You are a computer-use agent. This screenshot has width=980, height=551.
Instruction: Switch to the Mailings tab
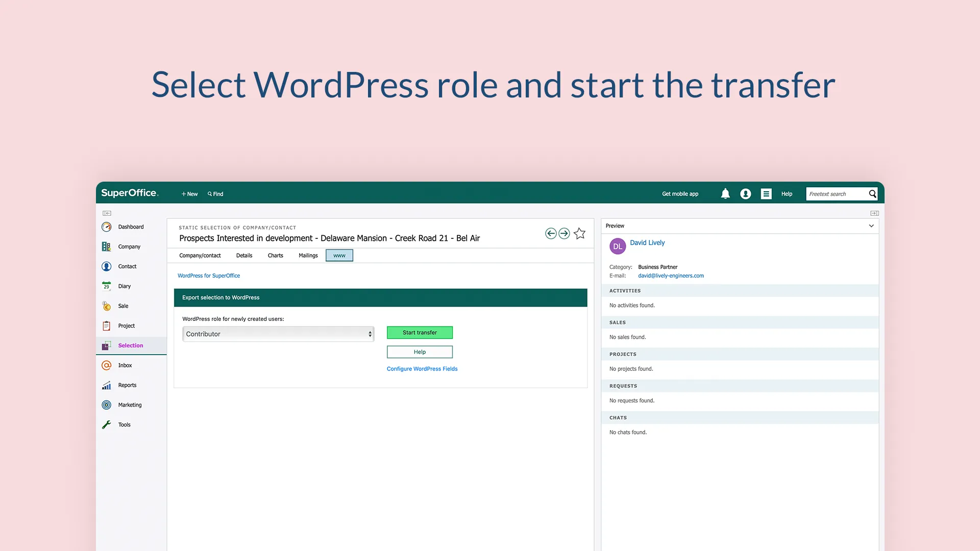(x=308, y=256)
